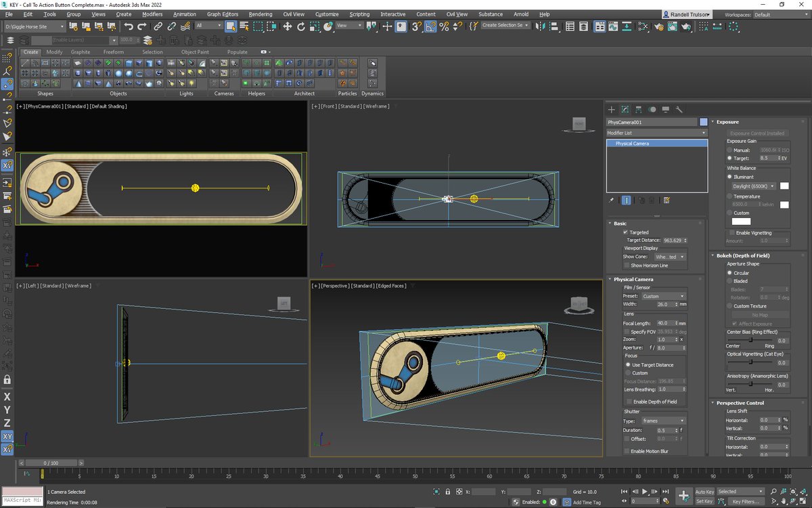Constrain to the Z axis button
Viewport: 812px width, 508px height.
[7, 423]
